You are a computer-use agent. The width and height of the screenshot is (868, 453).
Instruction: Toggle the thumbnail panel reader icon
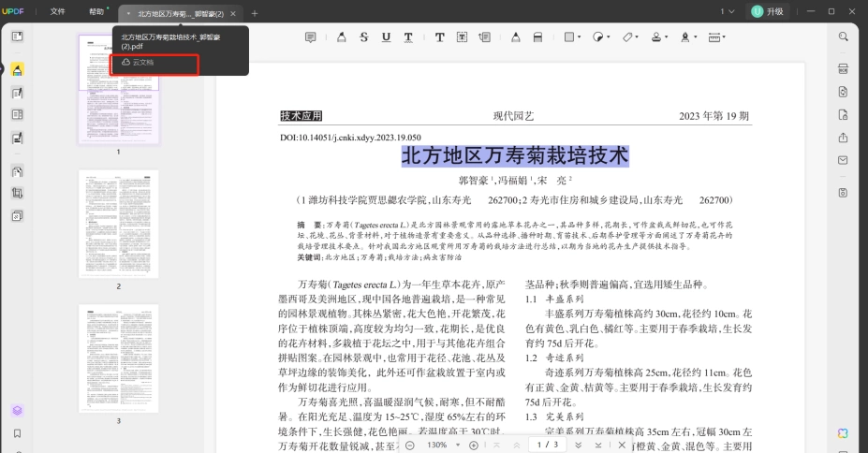click(x=17, y=37)
